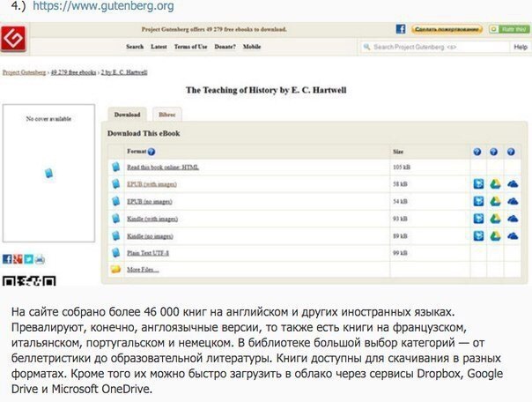Select the Download tab
The image size is (532, 402).
(127, 115)
